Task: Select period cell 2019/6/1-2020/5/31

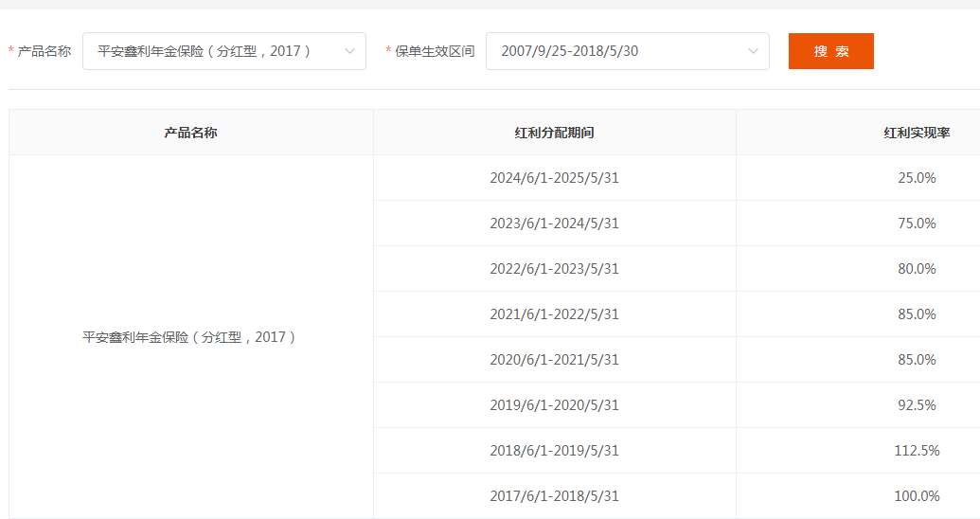Action: 554,405
